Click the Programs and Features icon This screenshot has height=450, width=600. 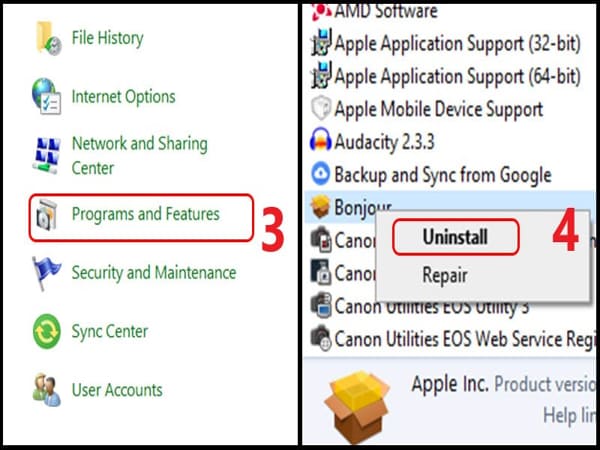(47, 215)
